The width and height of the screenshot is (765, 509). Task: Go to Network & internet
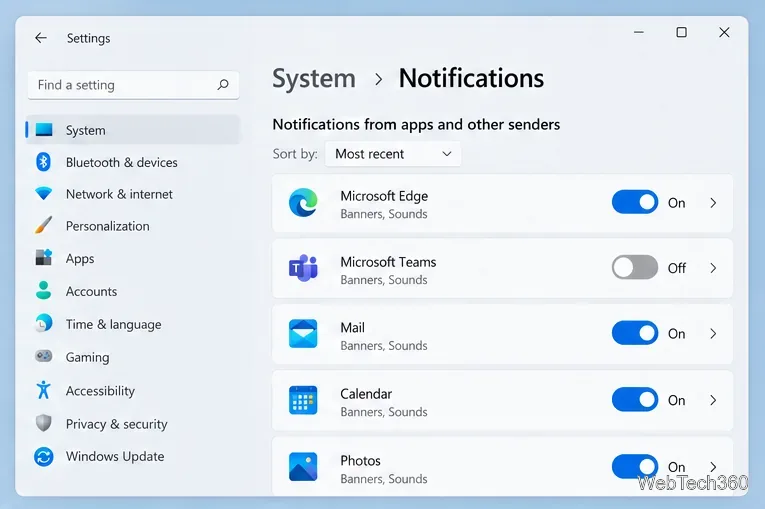point(133,194)
